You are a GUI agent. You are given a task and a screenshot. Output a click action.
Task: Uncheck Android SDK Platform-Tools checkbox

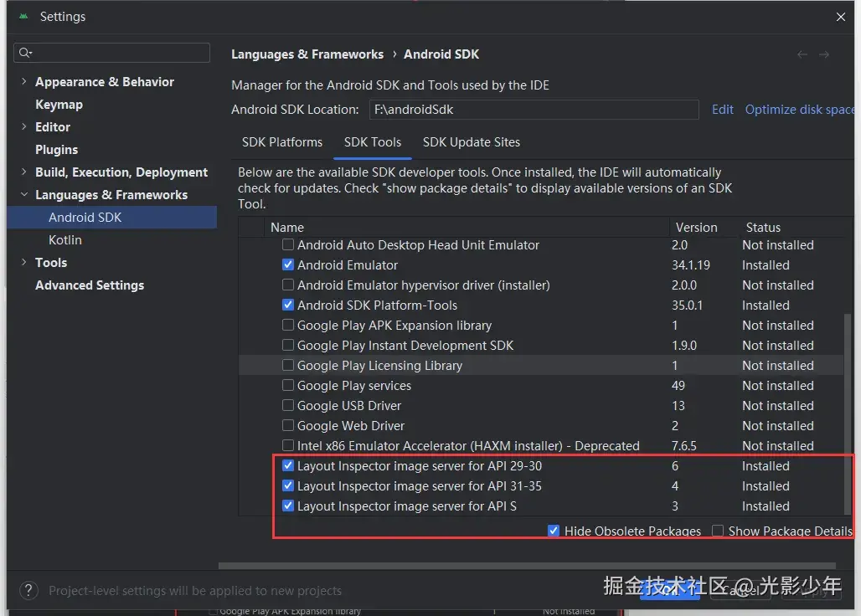click(288, 305)
